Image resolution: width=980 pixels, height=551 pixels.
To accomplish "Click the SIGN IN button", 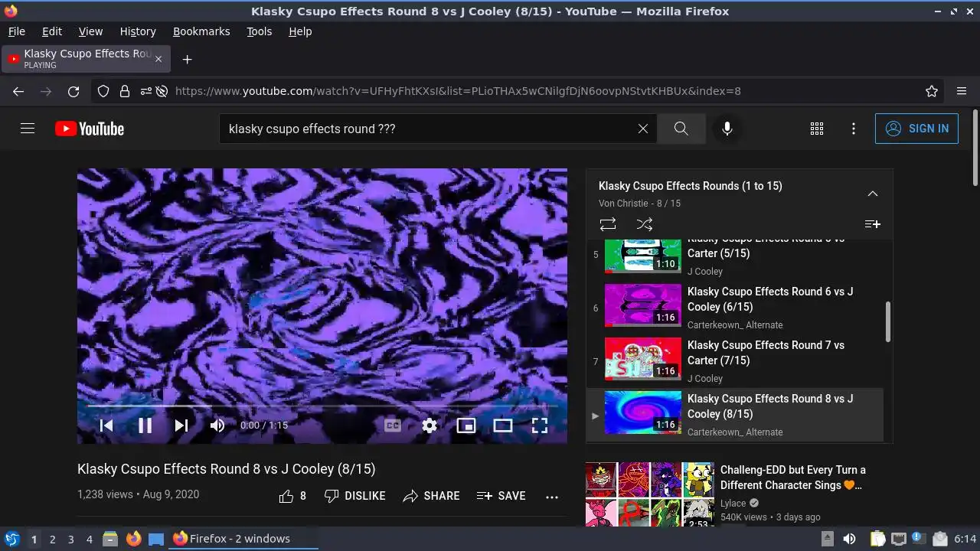I will point(916,129).
